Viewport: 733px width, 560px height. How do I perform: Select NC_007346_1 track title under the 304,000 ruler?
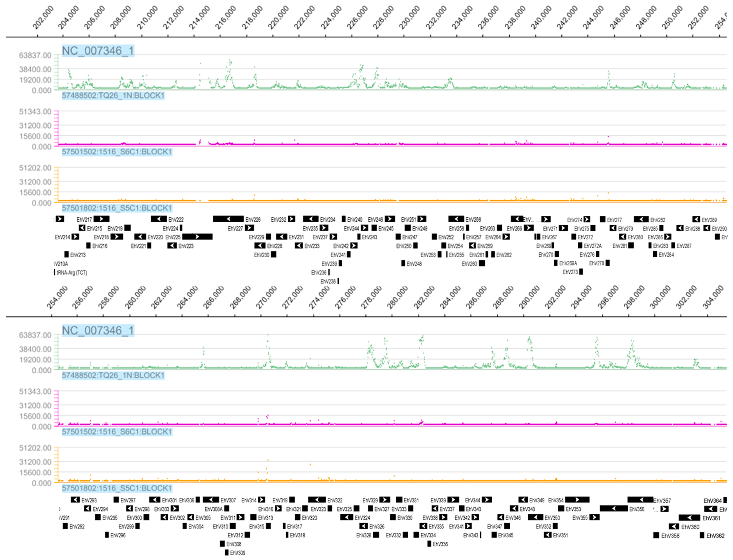[98, 330]
